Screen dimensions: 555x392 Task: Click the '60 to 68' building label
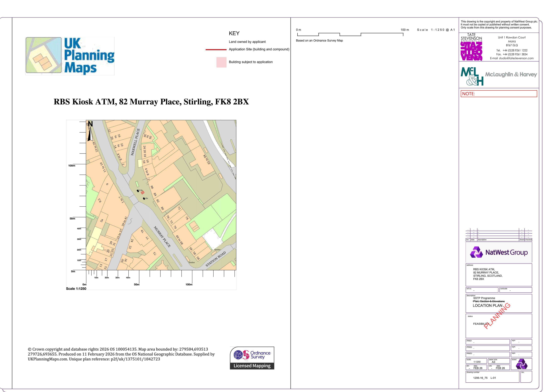coord(179,240)
